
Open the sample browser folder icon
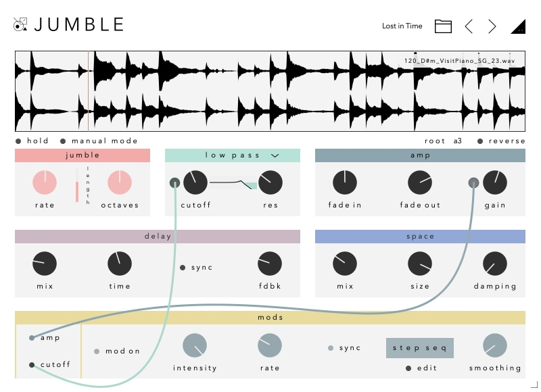point(443,26)
